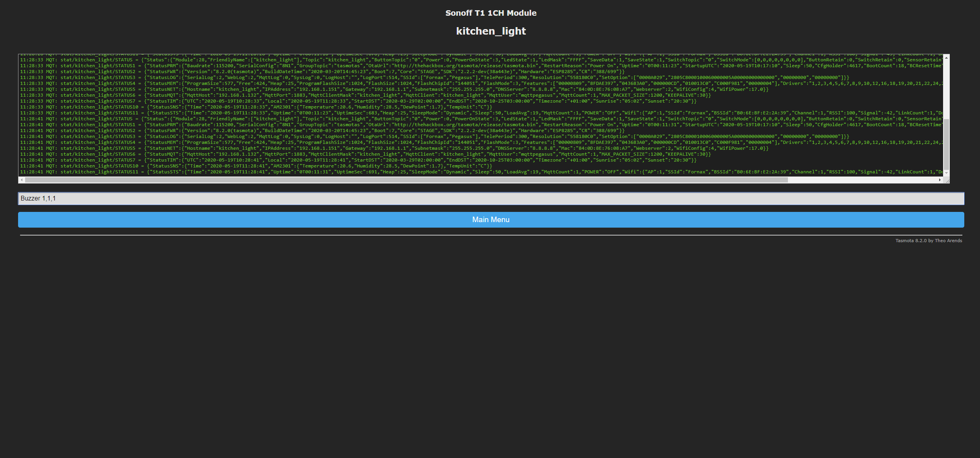
Task: Click the 11:28:41 STATUS5 StatusNET log line
Action: tap(394, 149)
